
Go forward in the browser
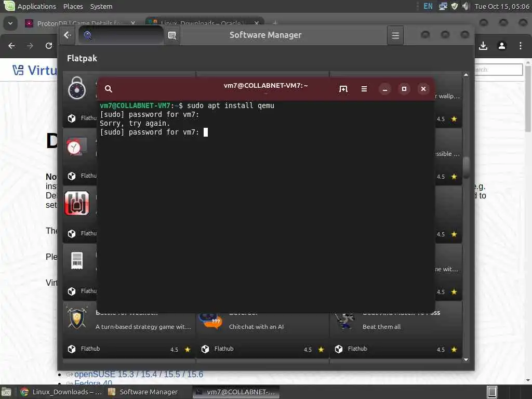tap(30, 46)
